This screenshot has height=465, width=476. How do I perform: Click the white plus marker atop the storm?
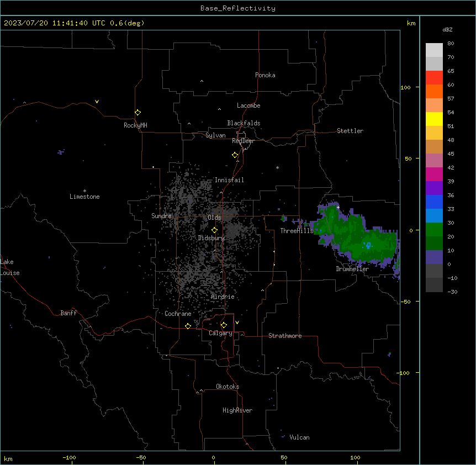(338, 207)
